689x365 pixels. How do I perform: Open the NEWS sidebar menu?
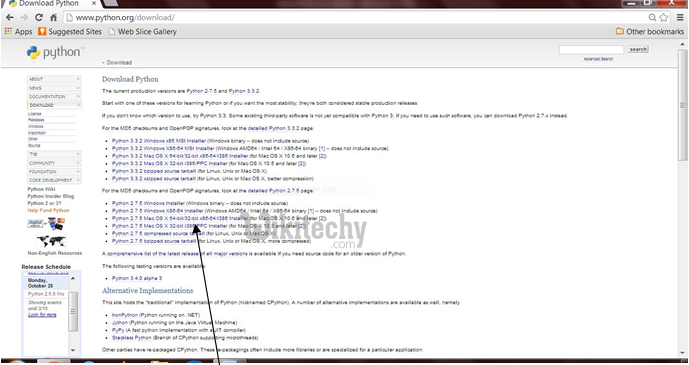click(x=54, y=88)
